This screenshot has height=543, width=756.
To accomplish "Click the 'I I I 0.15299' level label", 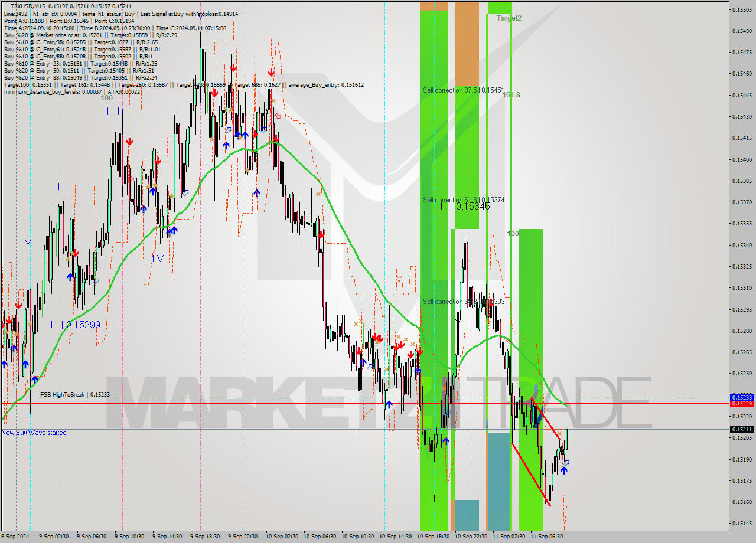I will click(x=75, y=325).
